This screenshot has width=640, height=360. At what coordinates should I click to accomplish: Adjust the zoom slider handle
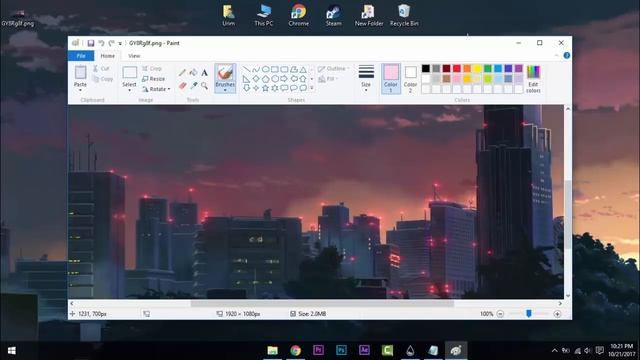pyautogui.click(x=529, y=313)
